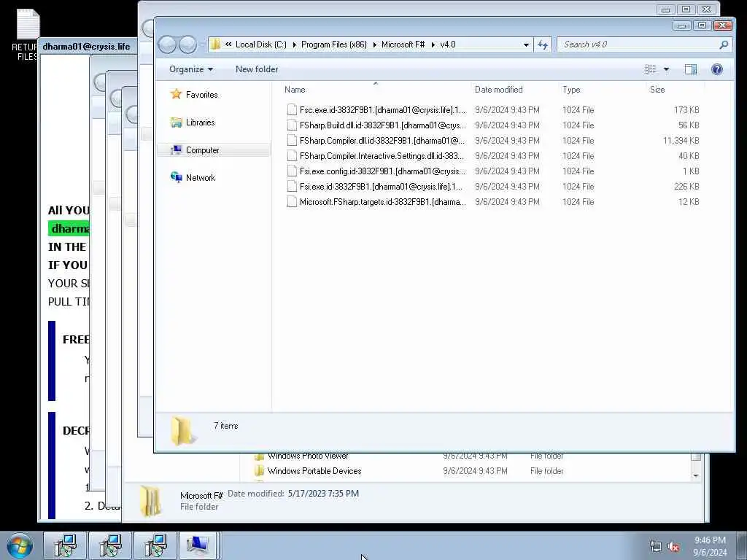This screenshot has height=560, width=747.
Task: Click the second taskbar program icon
Action: [110, 545]
